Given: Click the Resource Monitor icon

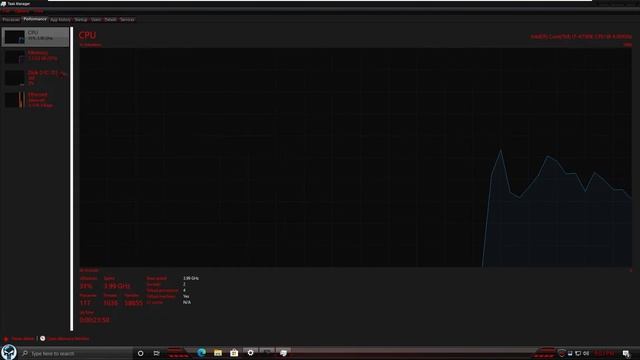Looking at the screenshot, I should [x=42, y=338].
